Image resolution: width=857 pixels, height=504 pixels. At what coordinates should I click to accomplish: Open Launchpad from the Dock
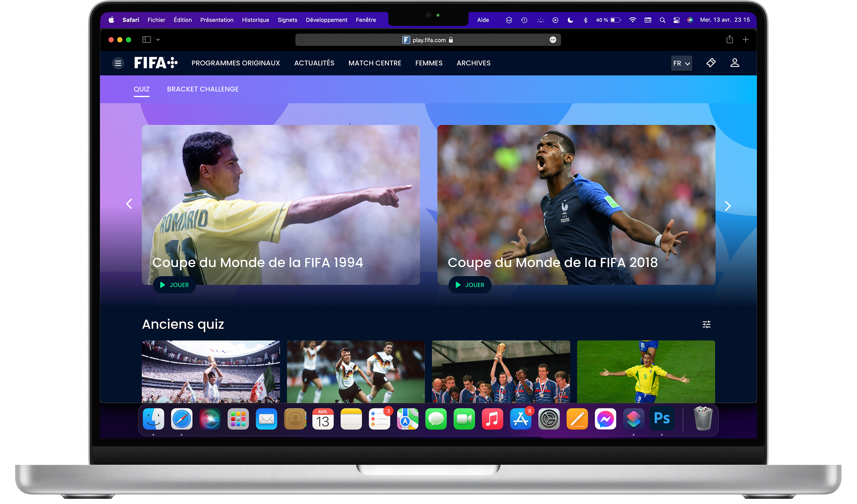click(238, 419)
